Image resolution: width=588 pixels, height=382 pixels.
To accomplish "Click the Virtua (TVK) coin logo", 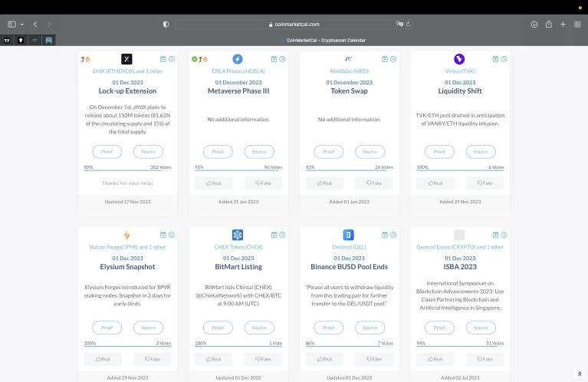I will pos(458,59).
